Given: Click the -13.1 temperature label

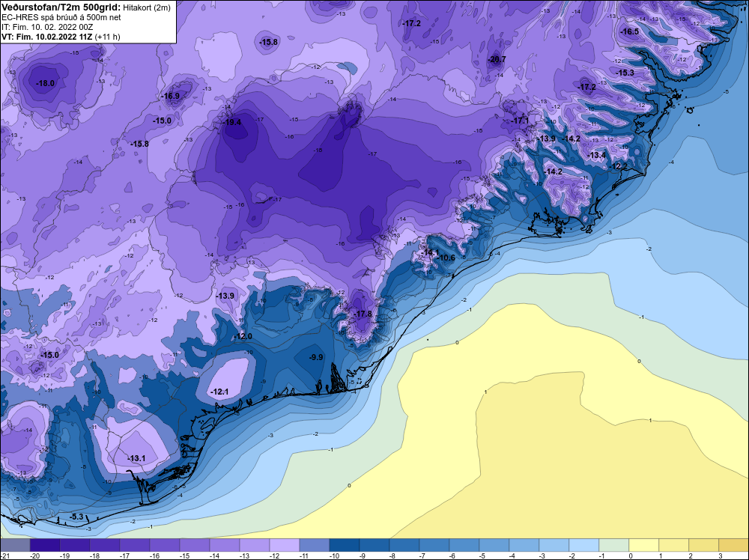Looking at the screenshot, I should [136, 459].
